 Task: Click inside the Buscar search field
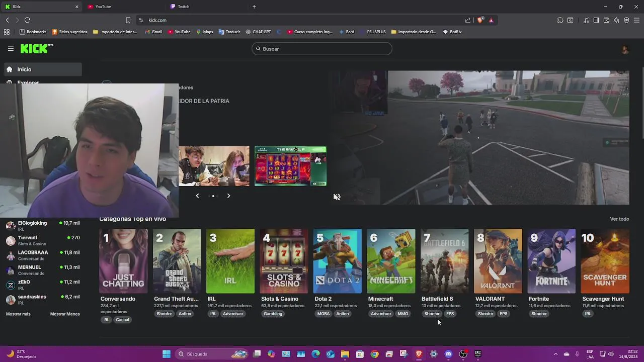click(322, 49)
